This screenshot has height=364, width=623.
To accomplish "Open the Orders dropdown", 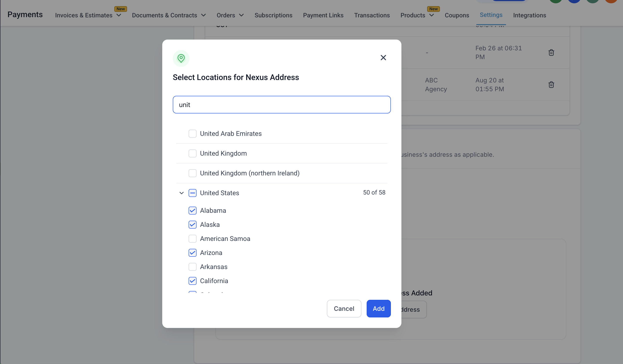I will [230, 15].
